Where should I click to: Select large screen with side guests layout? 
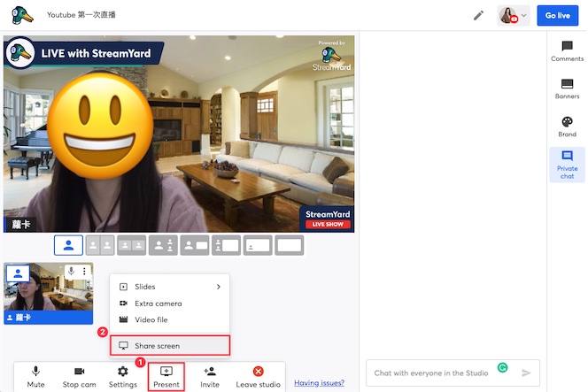226,245
